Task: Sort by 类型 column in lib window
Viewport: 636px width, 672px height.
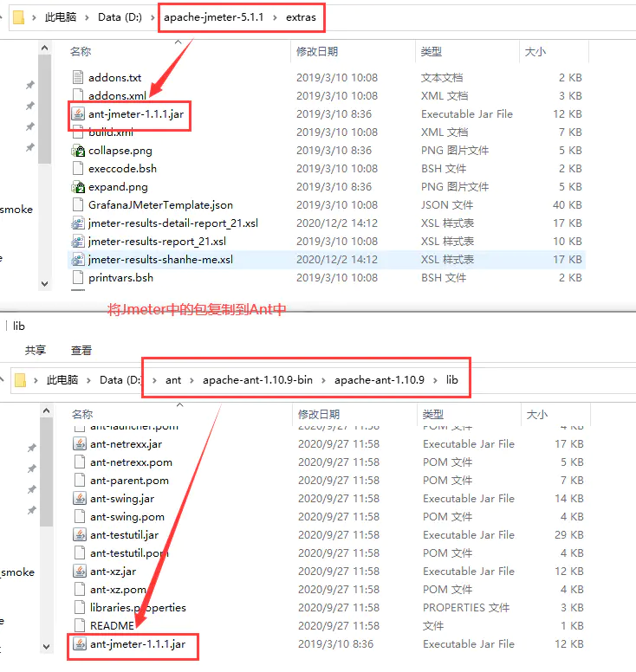Action: [x=432, y=415]
